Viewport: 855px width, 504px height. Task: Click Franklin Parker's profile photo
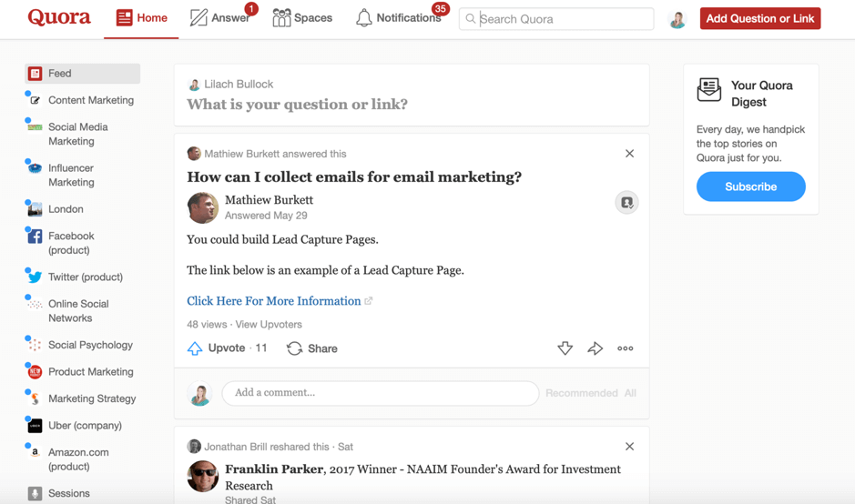(202, 476)
